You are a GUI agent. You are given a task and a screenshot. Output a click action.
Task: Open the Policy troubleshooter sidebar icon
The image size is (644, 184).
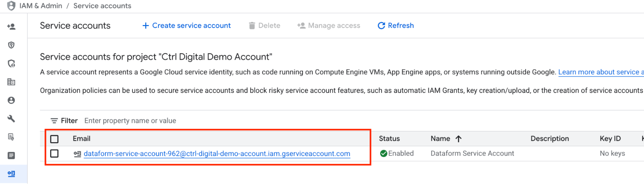tap(11, 63)
